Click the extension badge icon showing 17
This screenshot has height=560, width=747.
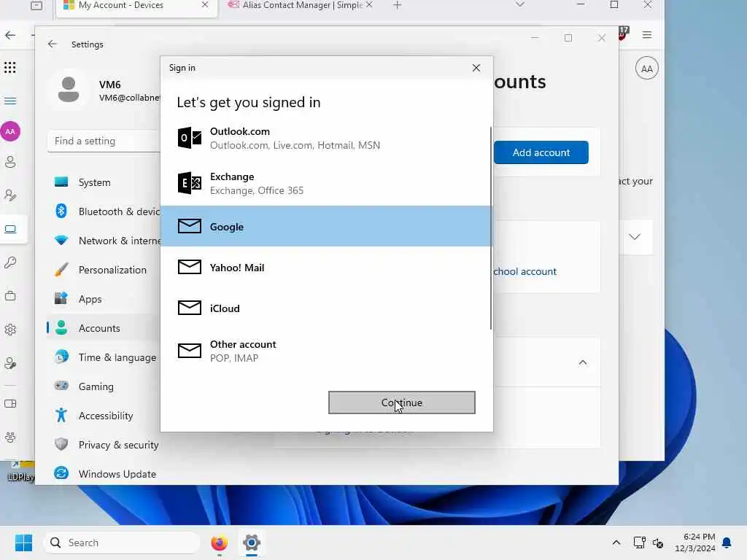pos(623,34)
